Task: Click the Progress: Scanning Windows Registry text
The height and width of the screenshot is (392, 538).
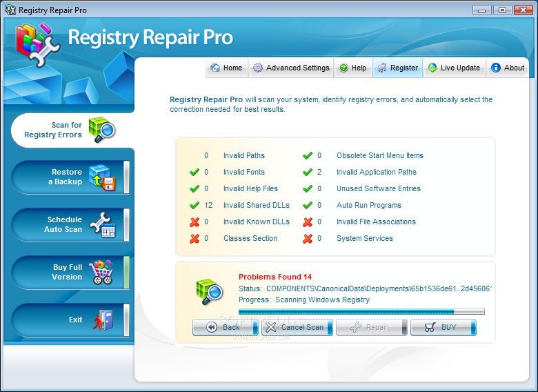Action: point(304,300)
